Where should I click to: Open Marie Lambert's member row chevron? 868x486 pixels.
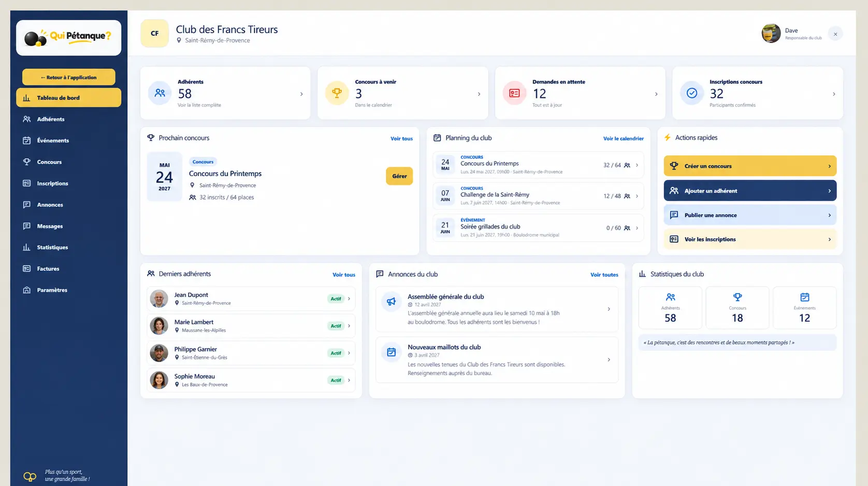pos(349,326)
